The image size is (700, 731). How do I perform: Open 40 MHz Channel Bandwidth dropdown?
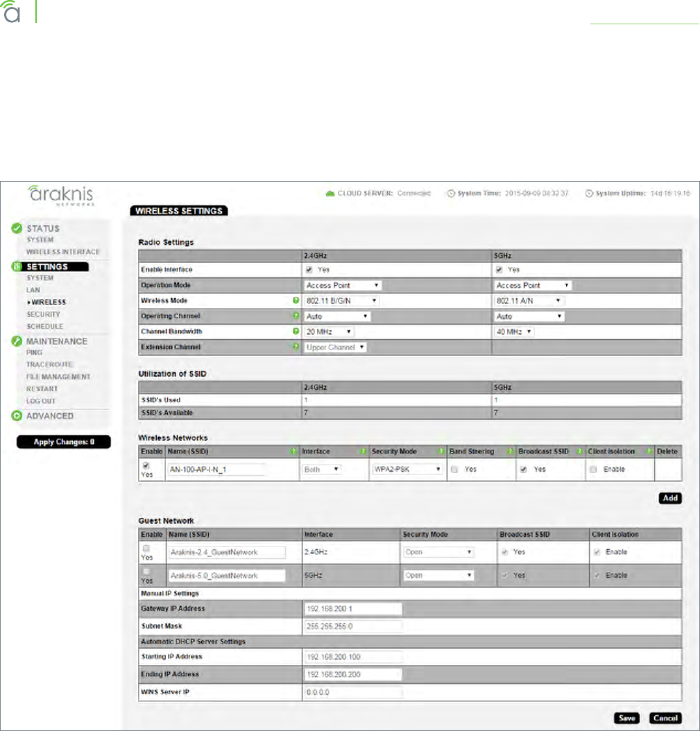(514, 332)
